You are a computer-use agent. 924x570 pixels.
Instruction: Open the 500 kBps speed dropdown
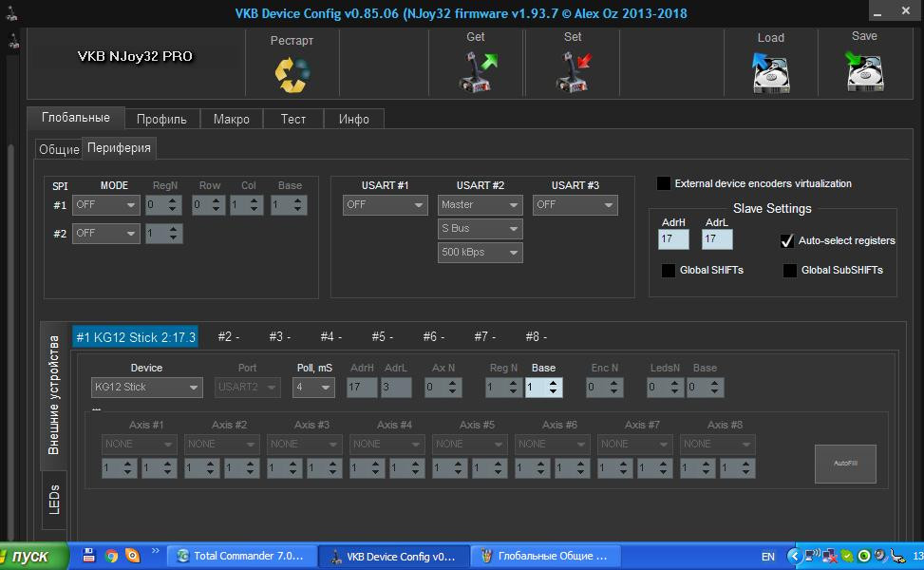coord(481,253)
